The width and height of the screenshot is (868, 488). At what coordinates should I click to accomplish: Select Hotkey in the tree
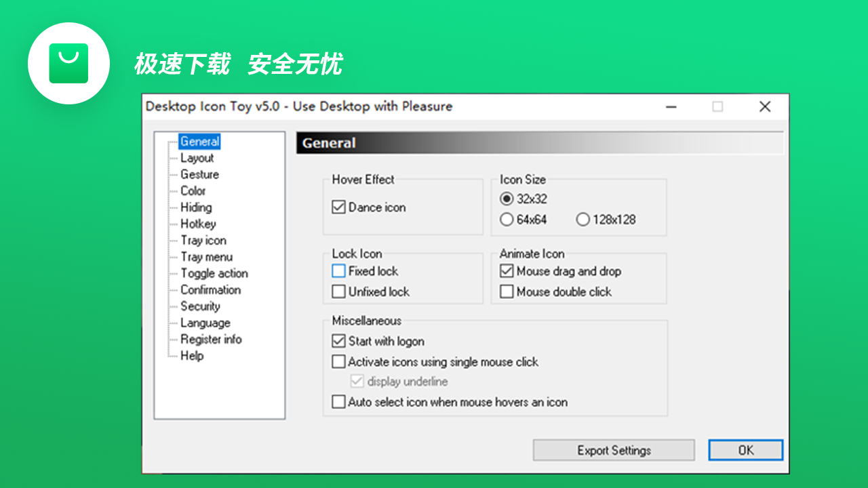tap(198, 224)
